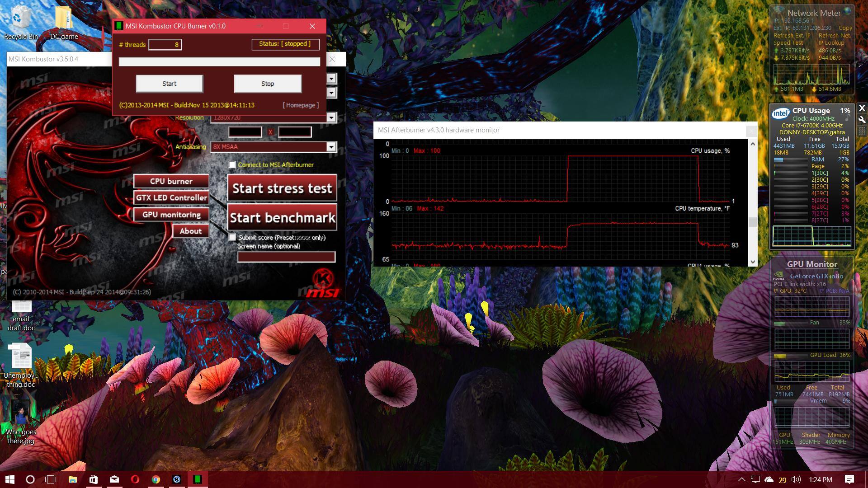Show hidden system tray icons chevron

pos(742,479)
